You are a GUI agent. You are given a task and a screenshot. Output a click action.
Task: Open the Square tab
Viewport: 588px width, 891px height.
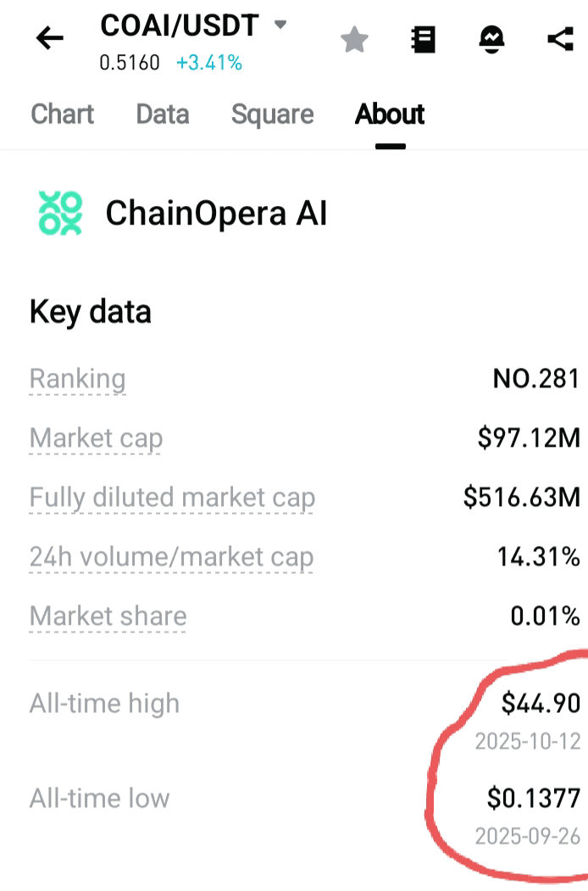272,114
